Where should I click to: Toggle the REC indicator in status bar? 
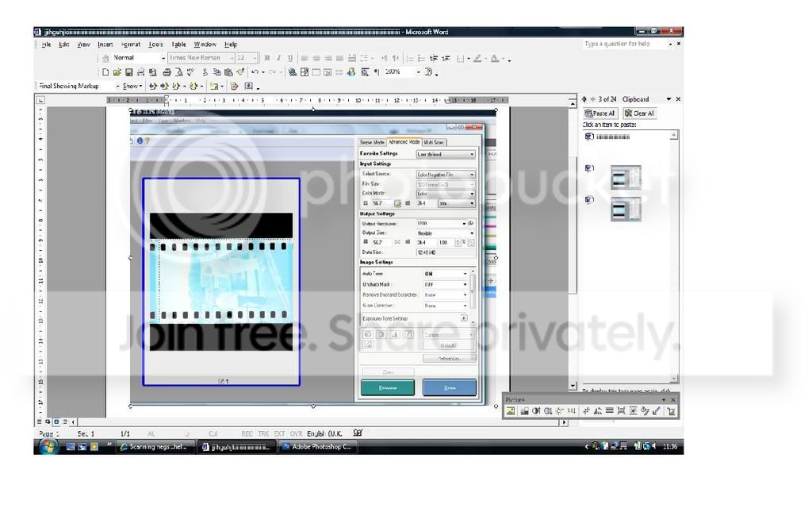click(247, 433)
